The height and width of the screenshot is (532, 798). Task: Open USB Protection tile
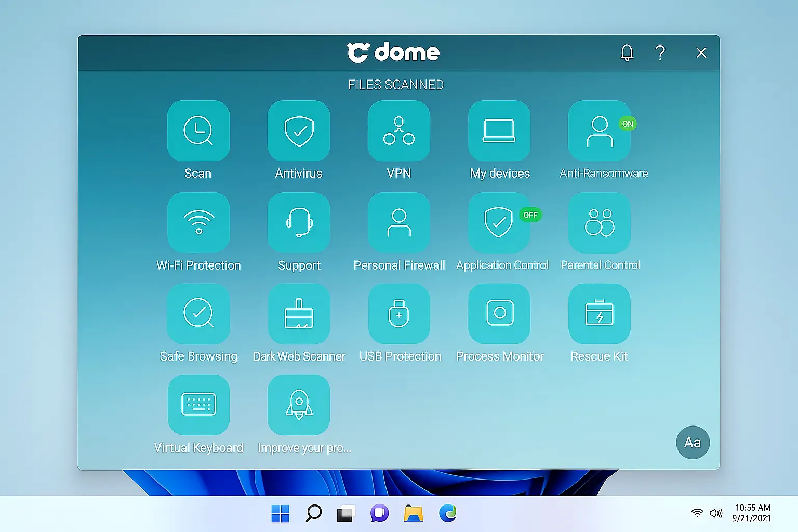[399, 314]
